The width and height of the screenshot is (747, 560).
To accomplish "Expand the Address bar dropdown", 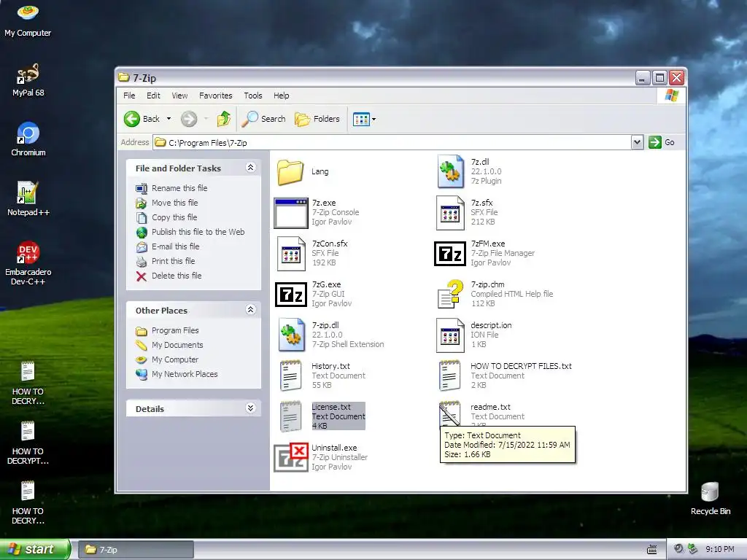I will (x=637, y=142).
